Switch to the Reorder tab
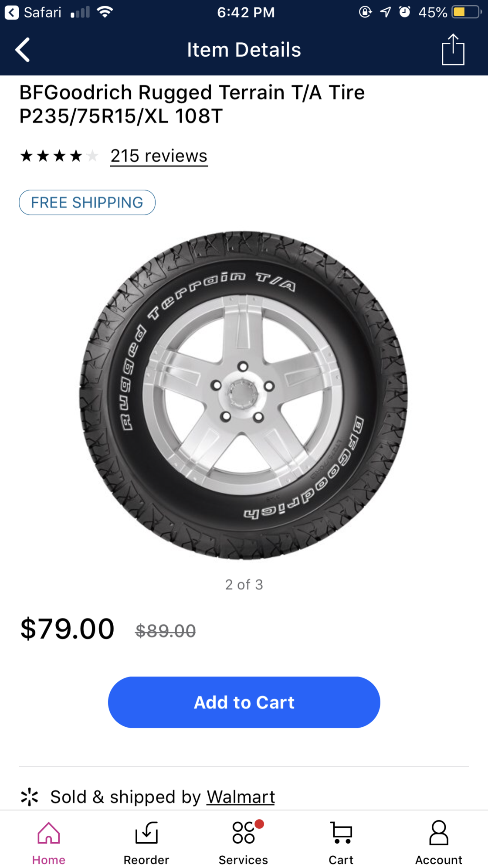The height and width of the screenshot is (868, 488). [x=146, y=842]
